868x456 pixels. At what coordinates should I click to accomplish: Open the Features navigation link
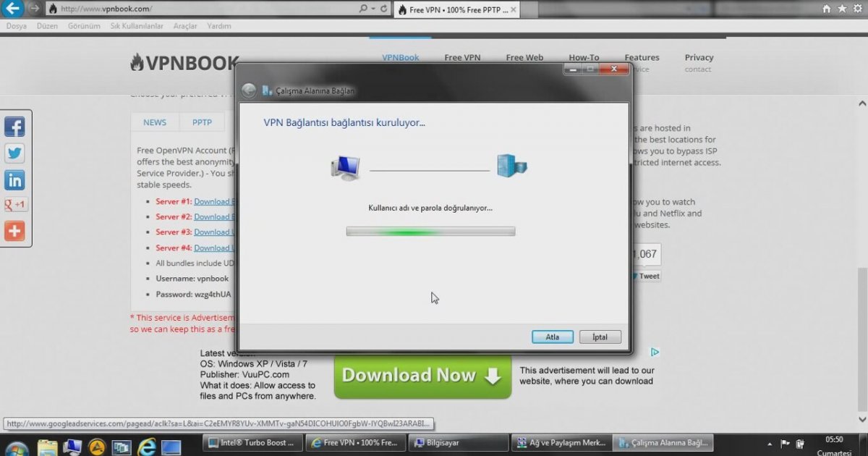(x=642, y=58)
